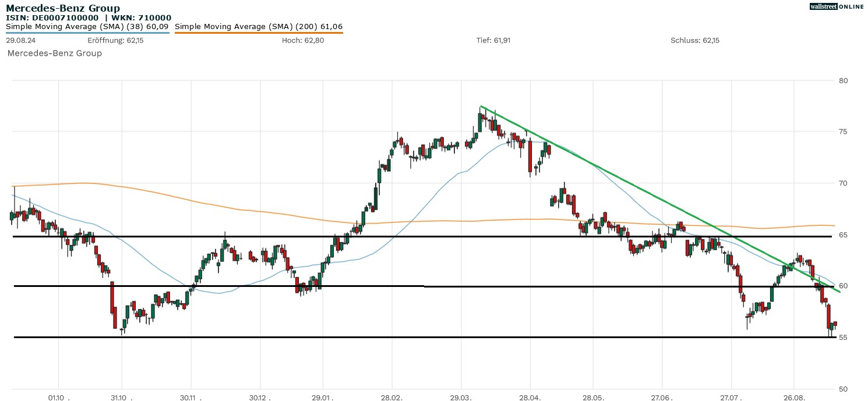Click the 75 price axis label
This screenshot has height=401, width=868.
pos(842,132)
